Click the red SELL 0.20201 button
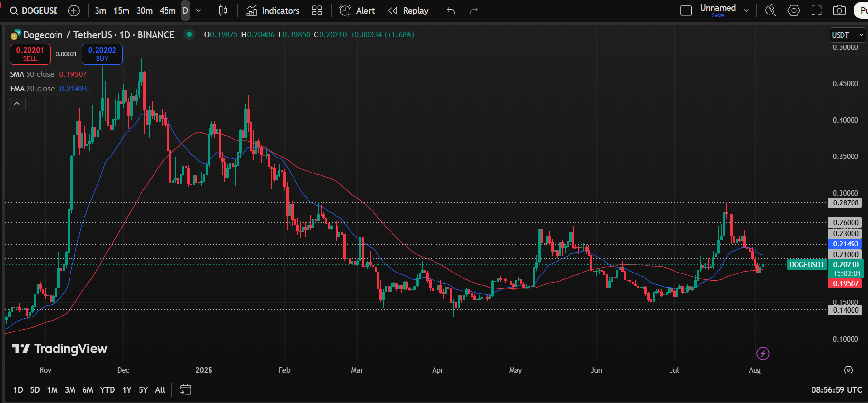868x403 pixels. (30, 54)
